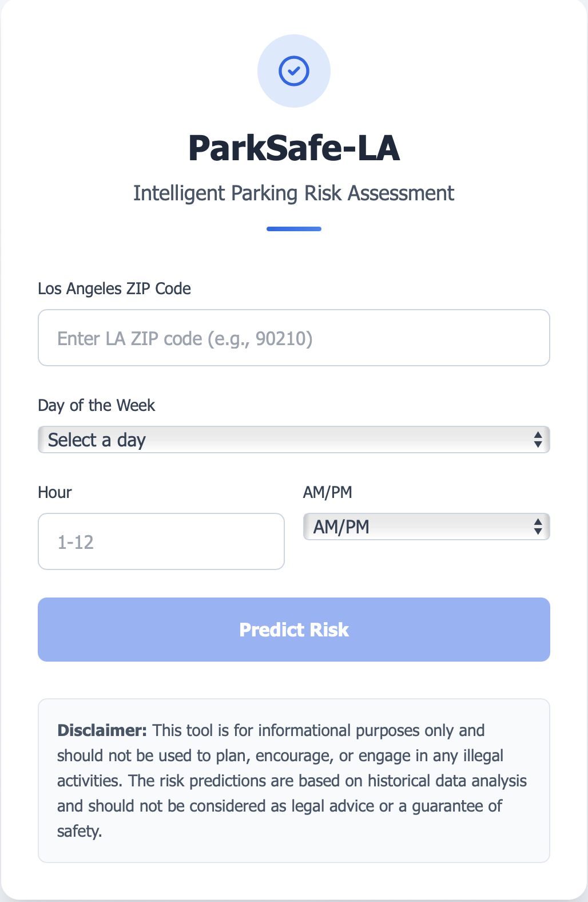Click the arrows on the AM/PM selector
Image resolution: width=588 pixels, height=902 pixels.
(x=538, y=527)
